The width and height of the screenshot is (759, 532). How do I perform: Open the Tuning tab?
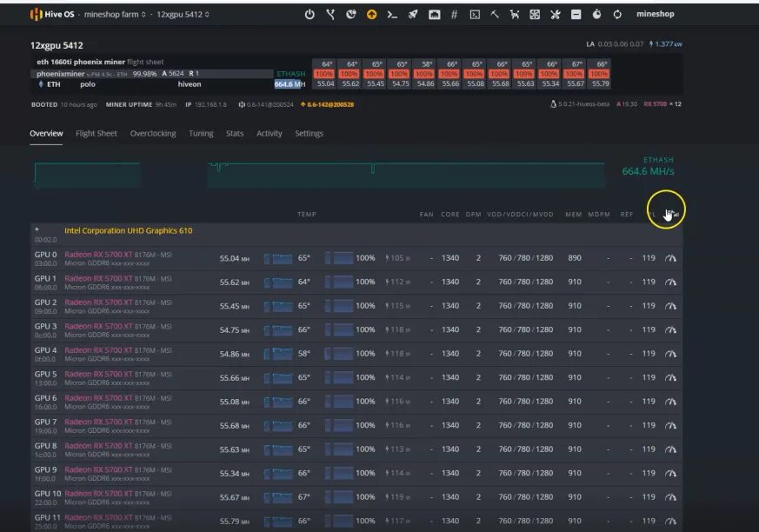point(201,134)
